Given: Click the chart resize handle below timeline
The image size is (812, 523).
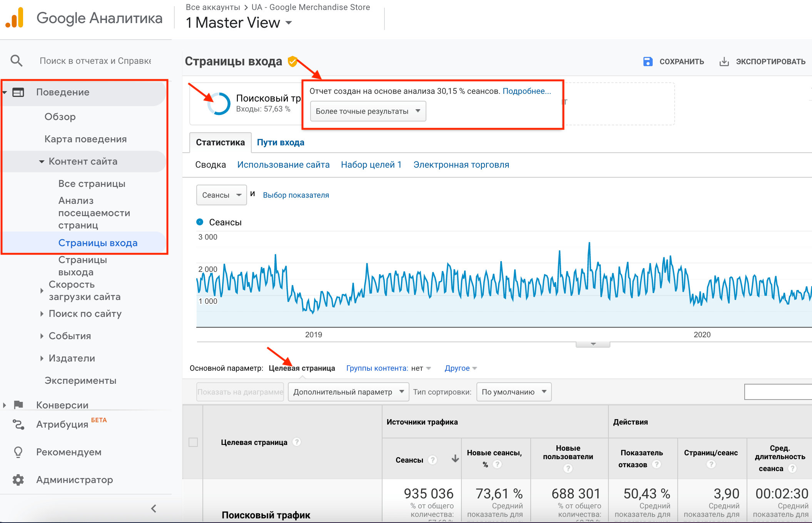Looking at the screenshot, I should tap(593, 344).
